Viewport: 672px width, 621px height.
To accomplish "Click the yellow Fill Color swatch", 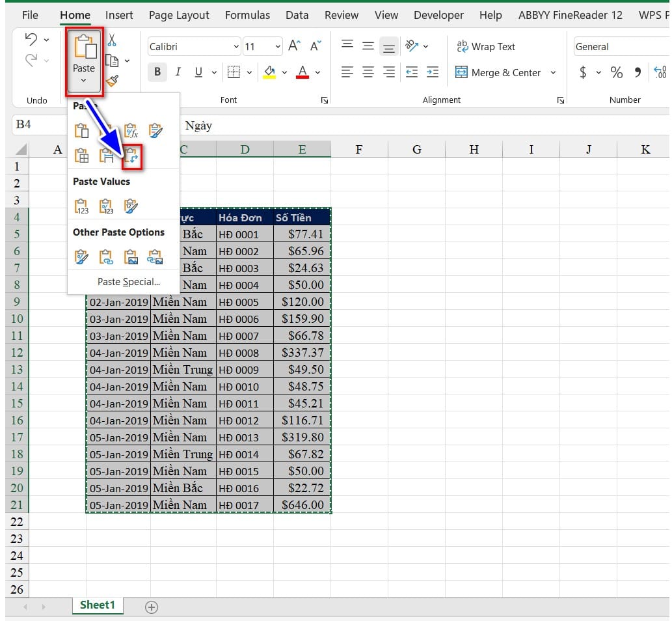I will click(x=269, y=72).
